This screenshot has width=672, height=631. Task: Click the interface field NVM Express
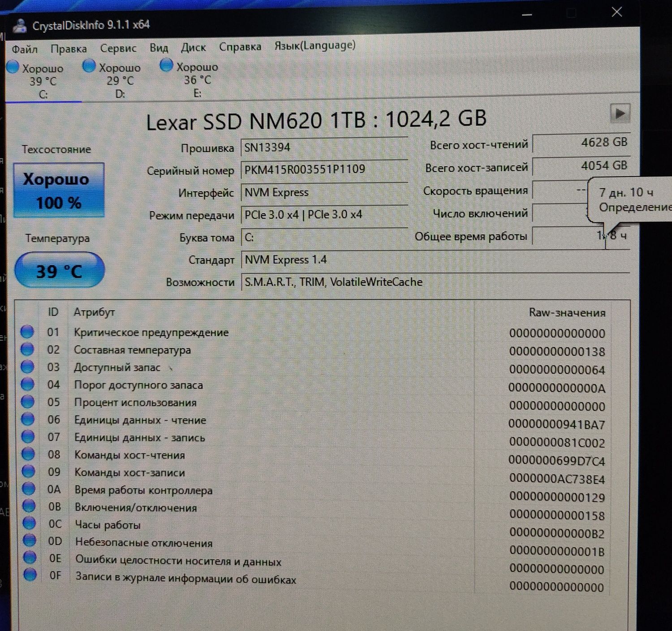coord(324,192)
